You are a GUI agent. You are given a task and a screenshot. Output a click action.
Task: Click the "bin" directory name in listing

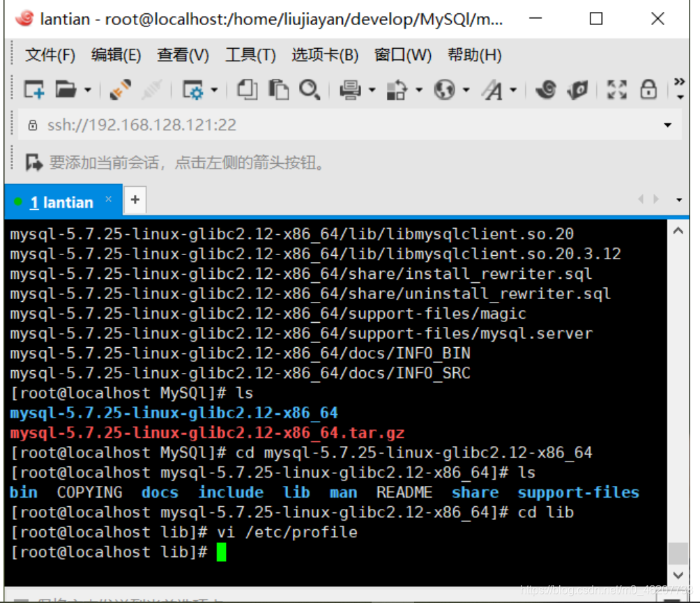pyautogui.click(x=24, y=492)
